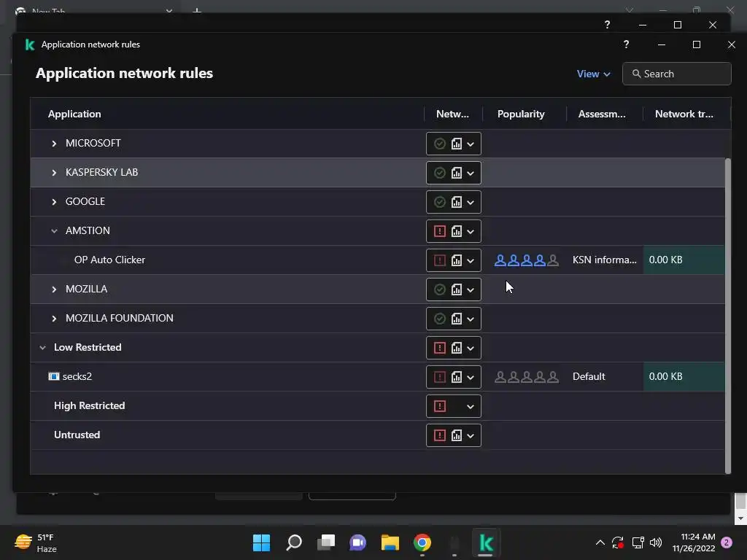Sort by the Application column header
747x560 pixels.
74,114
